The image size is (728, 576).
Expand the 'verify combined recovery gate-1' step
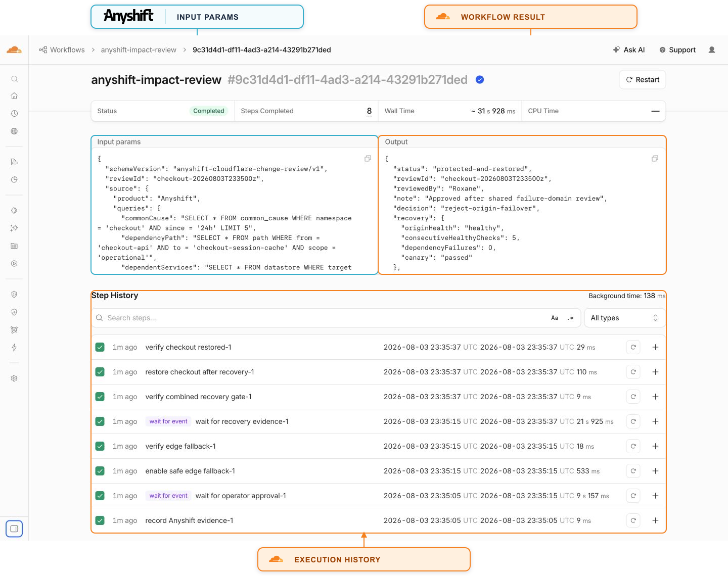click(x=655, y=397)
